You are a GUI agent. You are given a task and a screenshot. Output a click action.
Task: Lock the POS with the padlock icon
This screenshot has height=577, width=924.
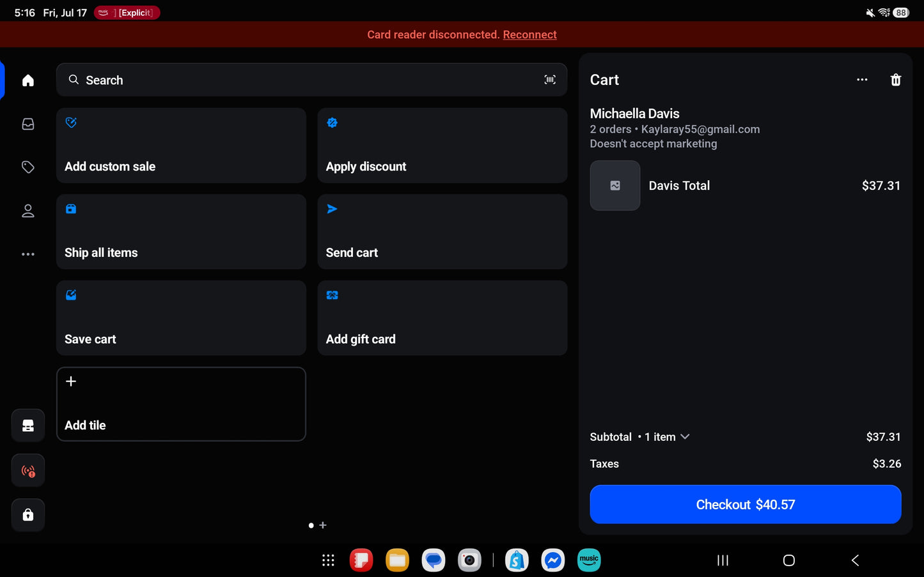click(x=28, y=515)
